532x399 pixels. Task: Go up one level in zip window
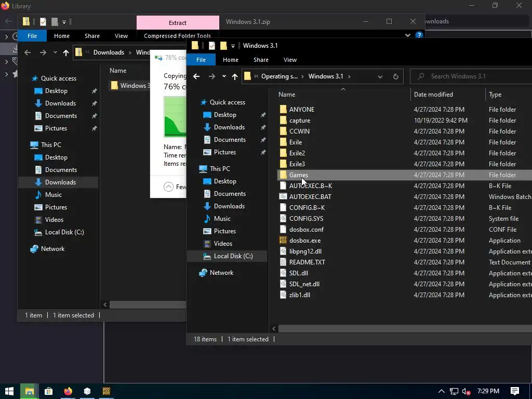tap(66, 52)
